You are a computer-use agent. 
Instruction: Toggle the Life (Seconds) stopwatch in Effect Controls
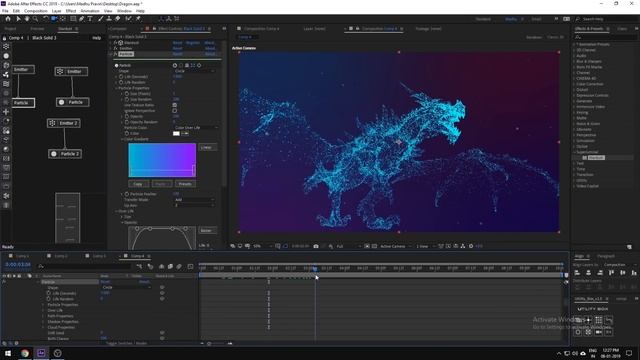click(x=121, y=77)
